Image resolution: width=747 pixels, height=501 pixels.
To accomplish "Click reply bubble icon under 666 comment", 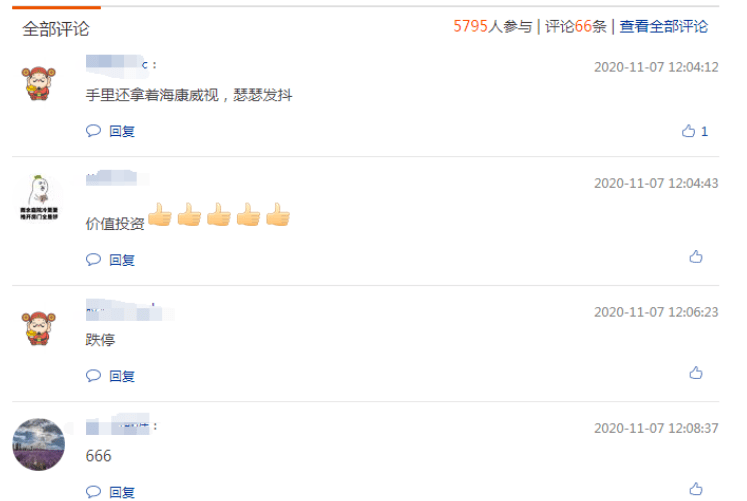I will (93, 491).
